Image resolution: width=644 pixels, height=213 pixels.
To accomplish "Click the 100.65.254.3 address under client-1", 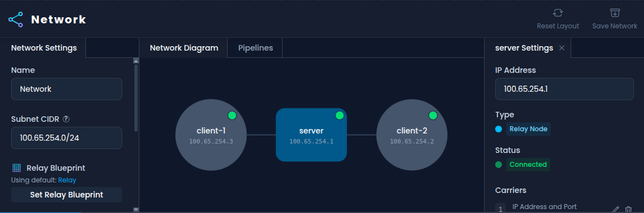I will pyautogui.click(x=211, y=141).
